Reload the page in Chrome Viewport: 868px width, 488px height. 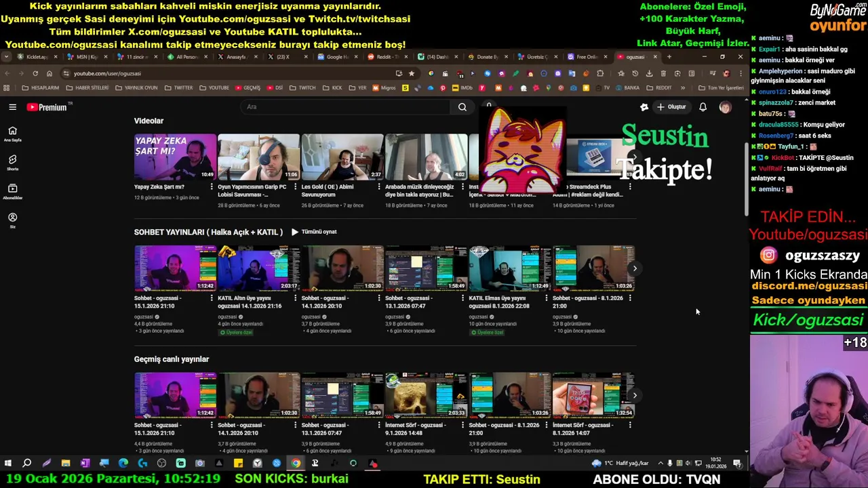click(35, 73)
